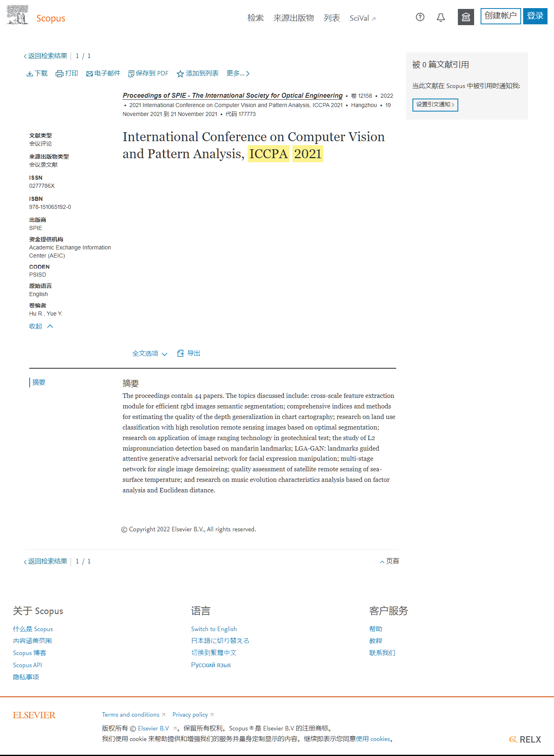Send the record by 电子邮件
The image size is (554, 756).
pyautogui.click(x=103, y=73)
